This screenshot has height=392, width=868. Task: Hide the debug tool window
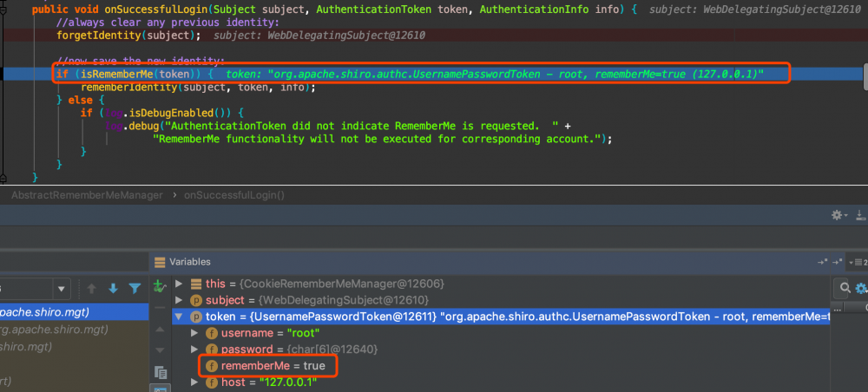tap(861, 216)
